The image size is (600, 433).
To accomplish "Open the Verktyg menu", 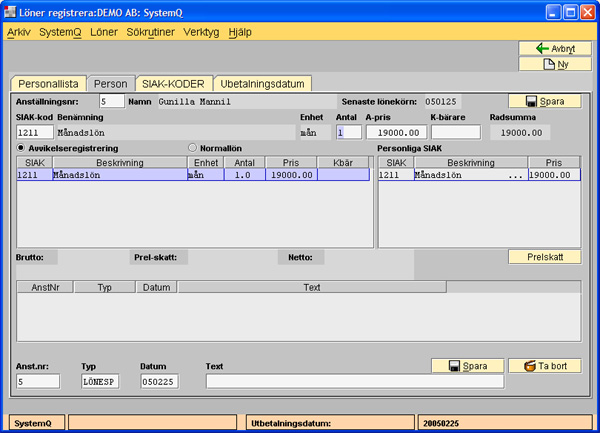I will click(x=202, y=32).
